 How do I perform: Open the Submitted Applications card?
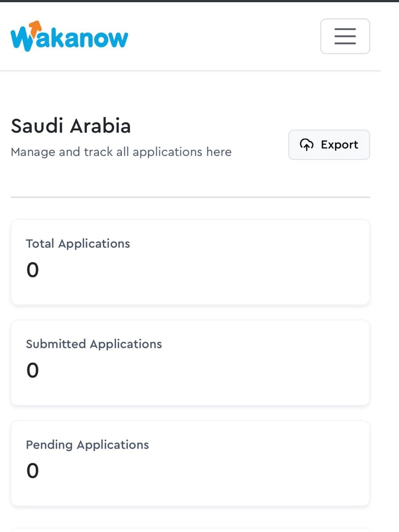(x=190, y=363)
